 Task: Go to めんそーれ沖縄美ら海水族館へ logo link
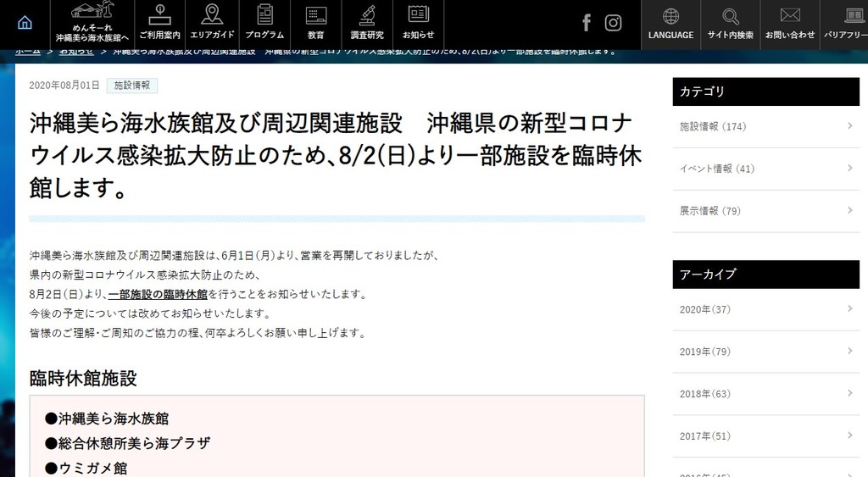(x=92, y=23)
